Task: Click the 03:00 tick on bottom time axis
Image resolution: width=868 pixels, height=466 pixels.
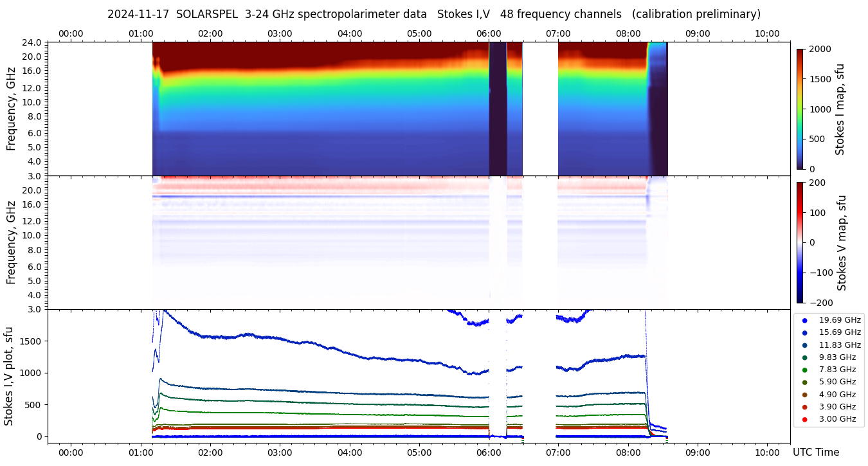Action: click(280, 453)
